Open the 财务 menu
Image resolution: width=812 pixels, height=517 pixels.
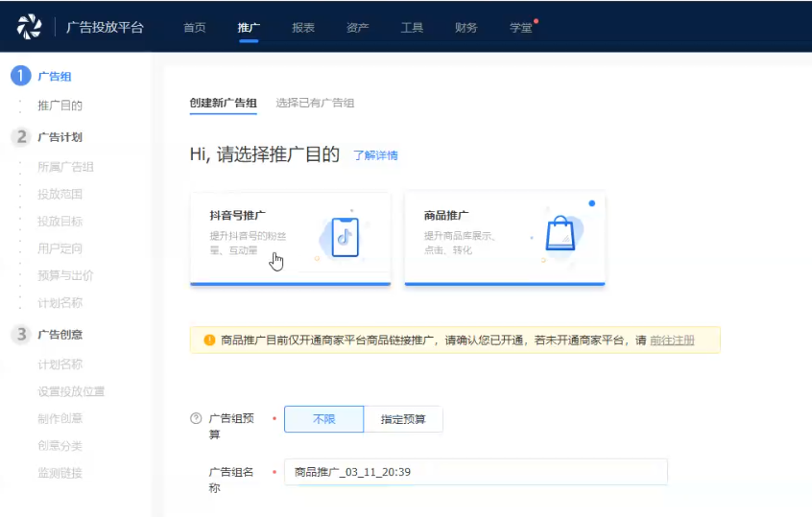point(466,28)
